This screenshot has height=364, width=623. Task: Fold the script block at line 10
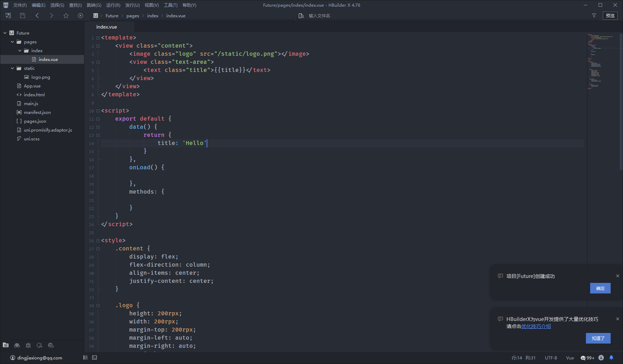coord(98,111)
